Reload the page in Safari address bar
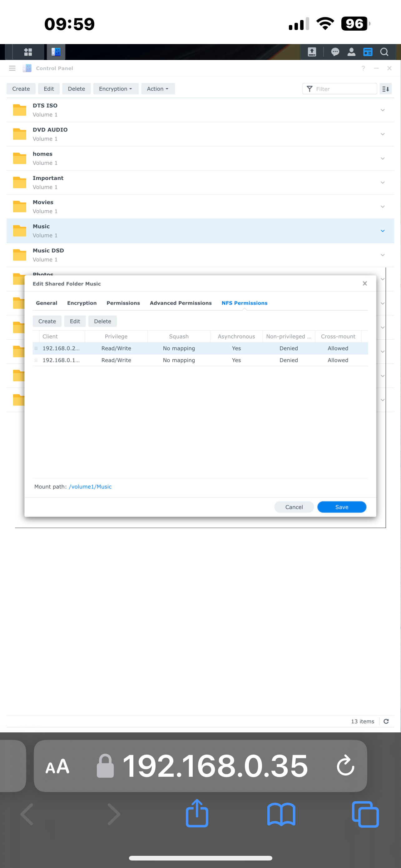This screenshot has height=868, width=401. coord(345,766)
